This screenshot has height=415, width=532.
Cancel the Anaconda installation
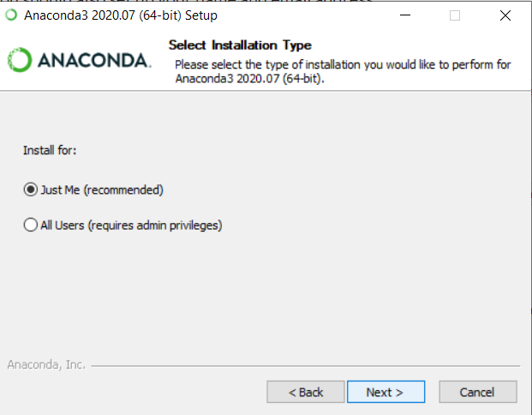[x=477, y=392]
